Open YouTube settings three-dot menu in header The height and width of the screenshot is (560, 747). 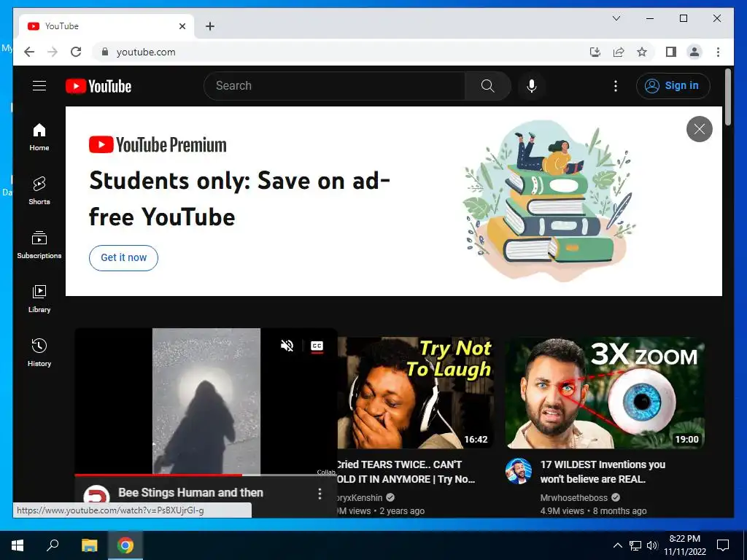(x=616, y=86)
